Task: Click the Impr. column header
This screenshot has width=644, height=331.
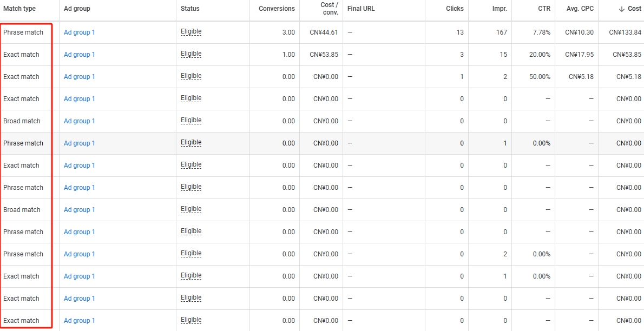Action: pos(500,9)
